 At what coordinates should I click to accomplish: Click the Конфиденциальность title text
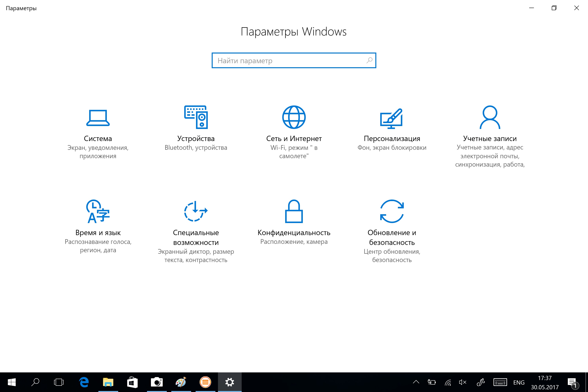(x=294, y=233)
